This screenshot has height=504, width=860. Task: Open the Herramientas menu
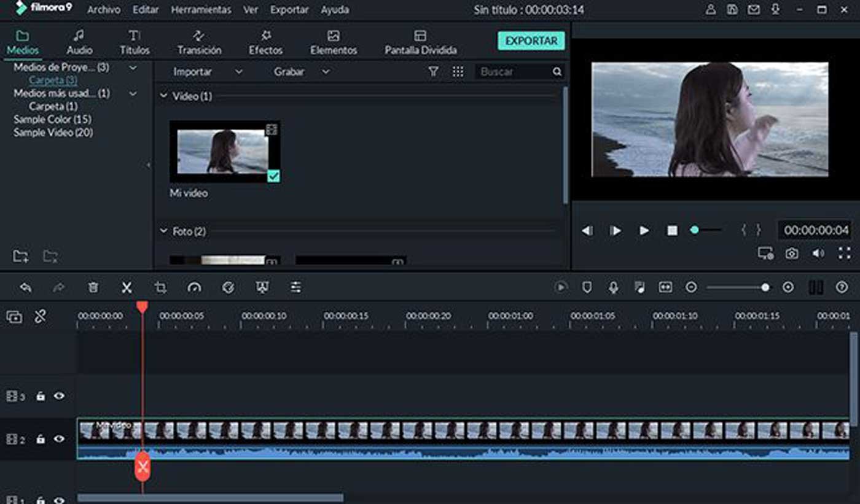point(201,10)
